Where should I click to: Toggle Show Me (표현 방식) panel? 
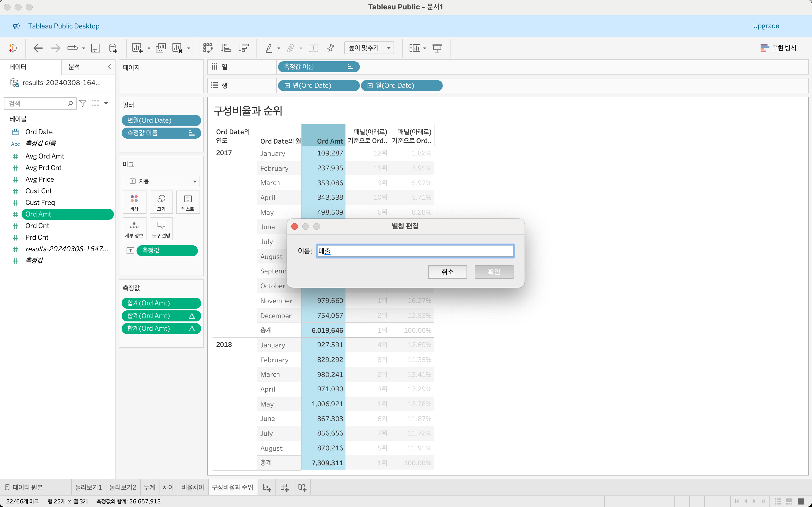click(x=779, y=48)
